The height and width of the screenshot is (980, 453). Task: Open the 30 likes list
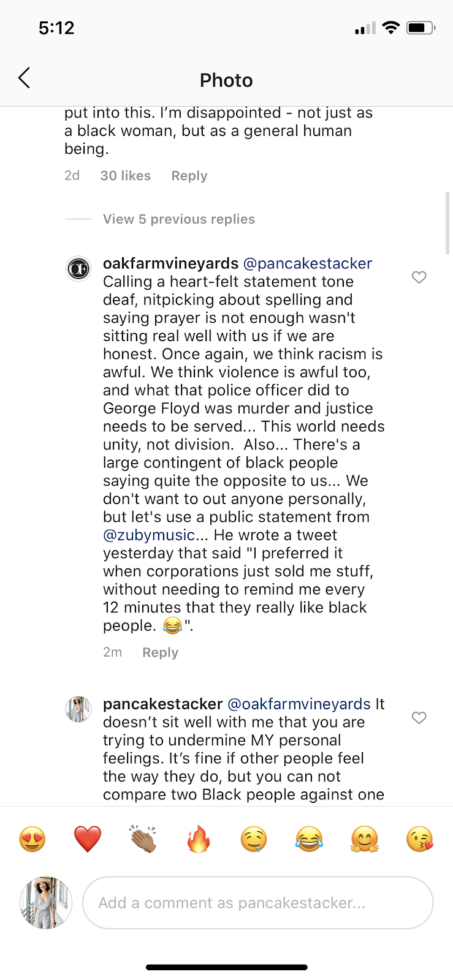(x=125, y=175)
